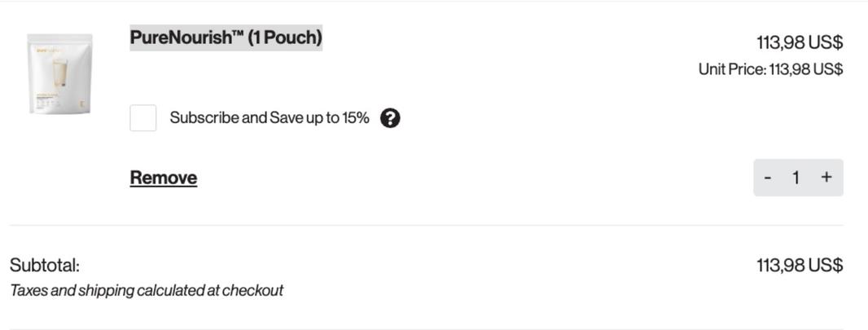Click the Unit Price text

pos(769,69)
